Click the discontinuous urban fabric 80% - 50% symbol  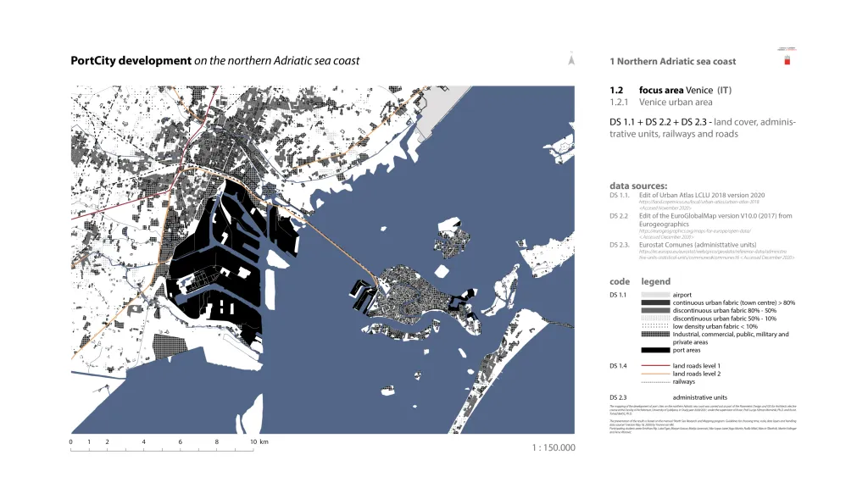654,311
